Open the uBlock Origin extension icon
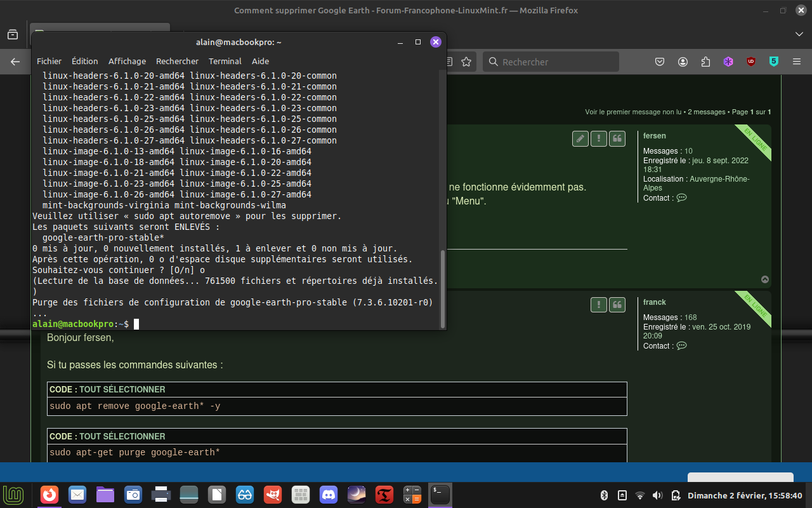 tap(751, 62)
